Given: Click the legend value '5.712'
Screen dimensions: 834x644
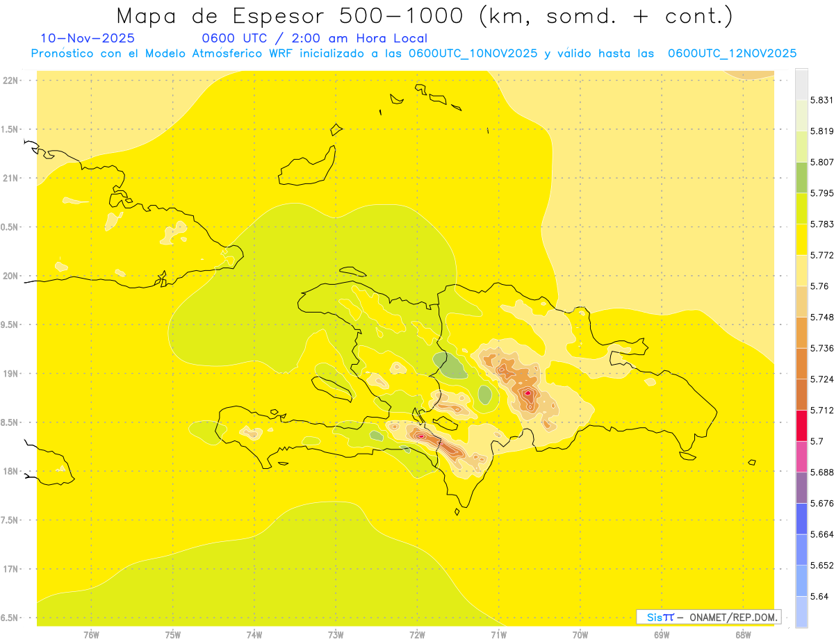Looking at the screenshot, I should tap(821, 410).
